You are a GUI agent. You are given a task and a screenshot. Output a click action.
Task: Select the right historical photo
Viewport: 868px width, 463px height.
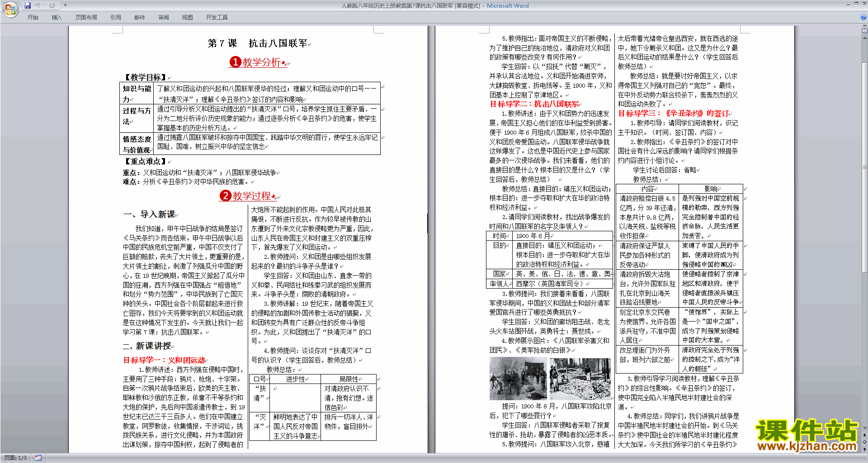point(580,379)
